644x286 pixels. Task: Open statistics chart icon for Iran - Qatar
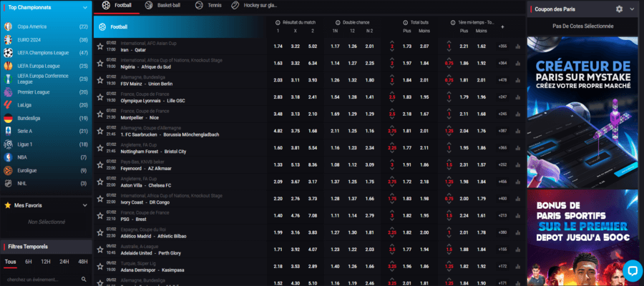point(517,46)
